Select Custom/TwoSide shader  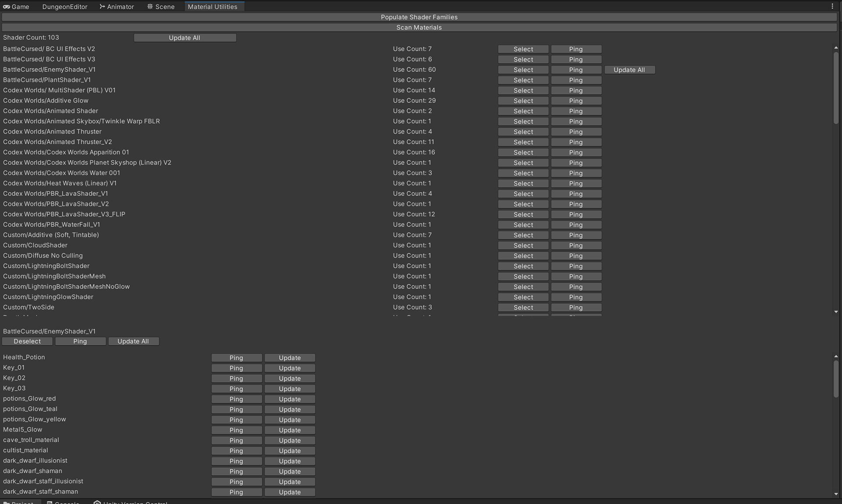pyautogui.click(x=523, y=308)
